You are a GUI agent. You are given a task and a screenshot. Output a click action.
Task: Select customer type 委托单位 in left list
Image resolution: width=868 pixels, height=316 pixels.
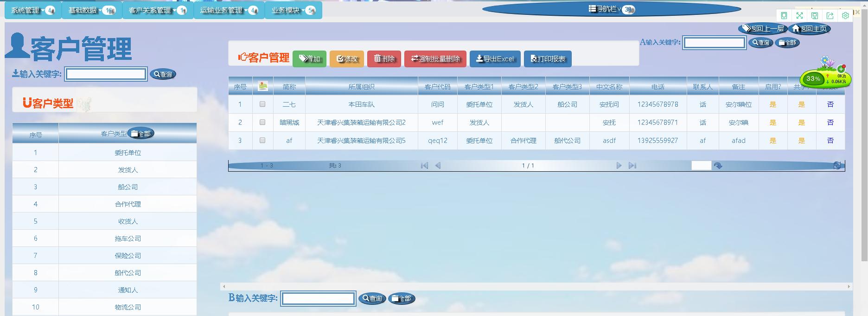pos(128,153)
